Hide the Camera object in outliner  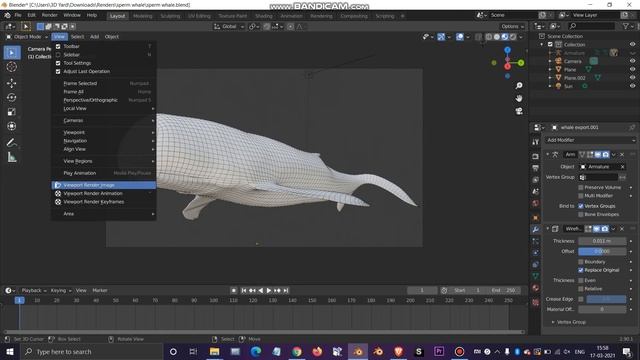pos(632,61)
